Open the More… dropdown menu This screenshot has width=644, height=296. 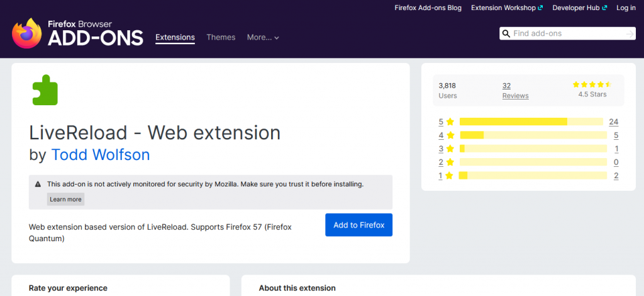[x=263, y=37]
